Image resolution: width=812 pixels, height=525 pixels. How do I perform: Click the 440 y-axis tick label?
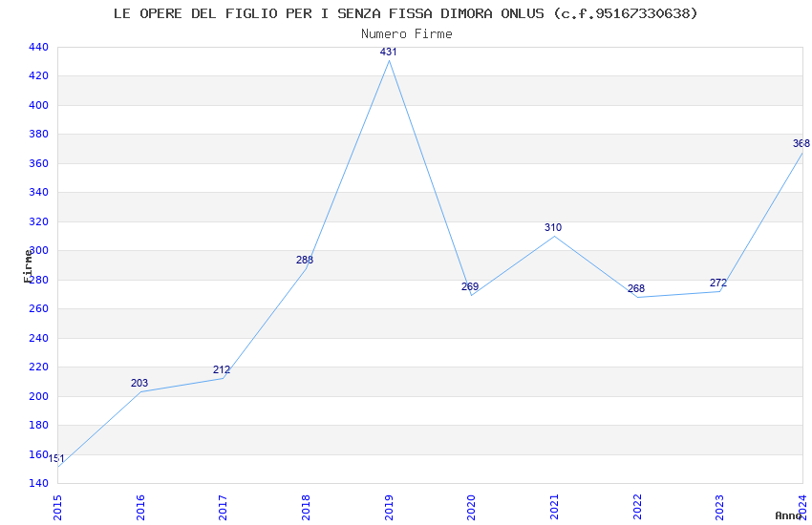pyautogui.click(x=38, y=47)
